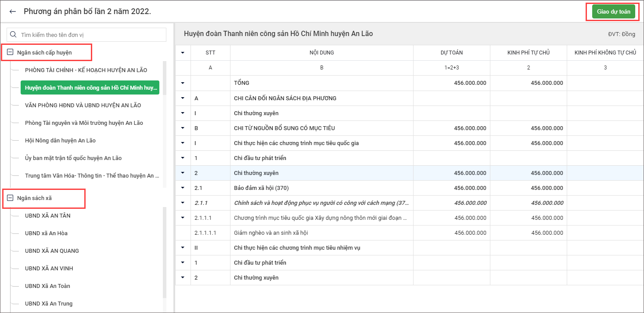Collapse row 2.1.1.1 Chương trình mục tiêu
This screenshot has width=644, height=313.
(x=183, y=218)
